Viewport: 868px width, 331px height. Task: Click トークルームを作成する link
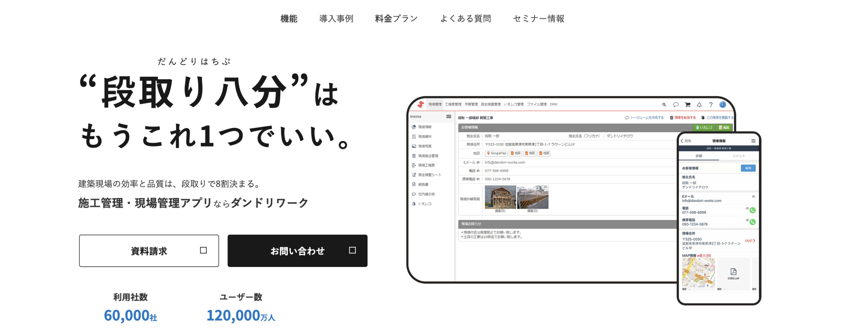click(x=644, y=118)
